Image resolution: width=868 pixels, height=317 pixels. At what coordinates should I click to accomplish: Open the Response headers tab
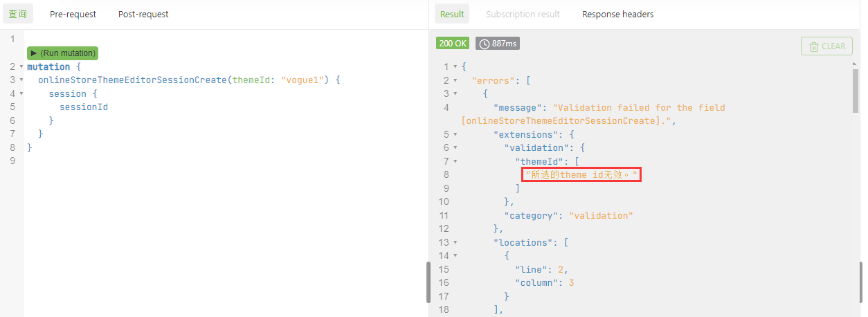[617, 14]
